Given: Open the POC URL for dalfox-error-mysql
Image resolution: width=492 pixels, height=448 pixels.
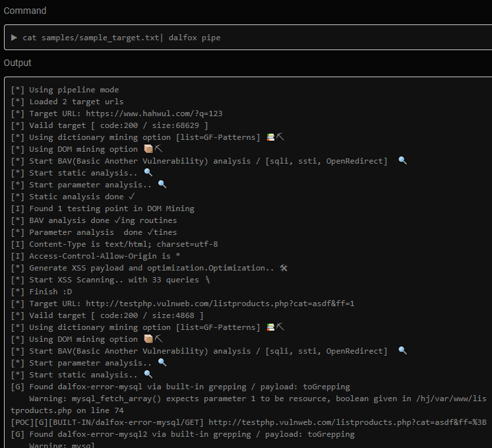Looking at the screenshot, I should pos(348,422).
